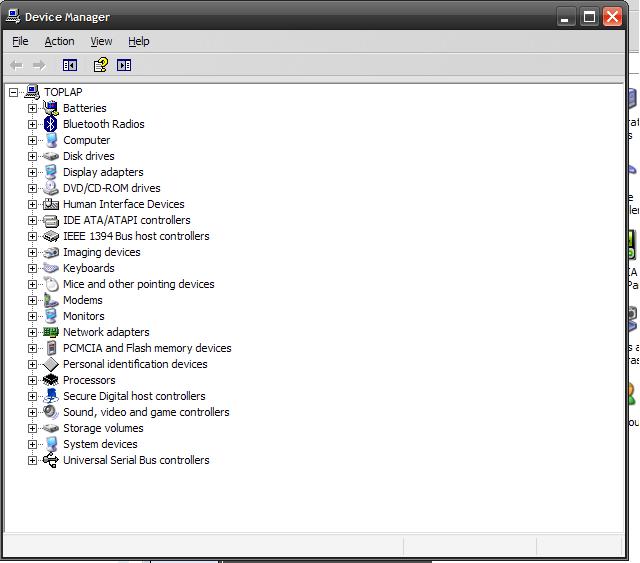The height and width of the screenshot is (563, 640).
Task: Click the Device Manager title bar icon
Action: click(x=13, y=17)
